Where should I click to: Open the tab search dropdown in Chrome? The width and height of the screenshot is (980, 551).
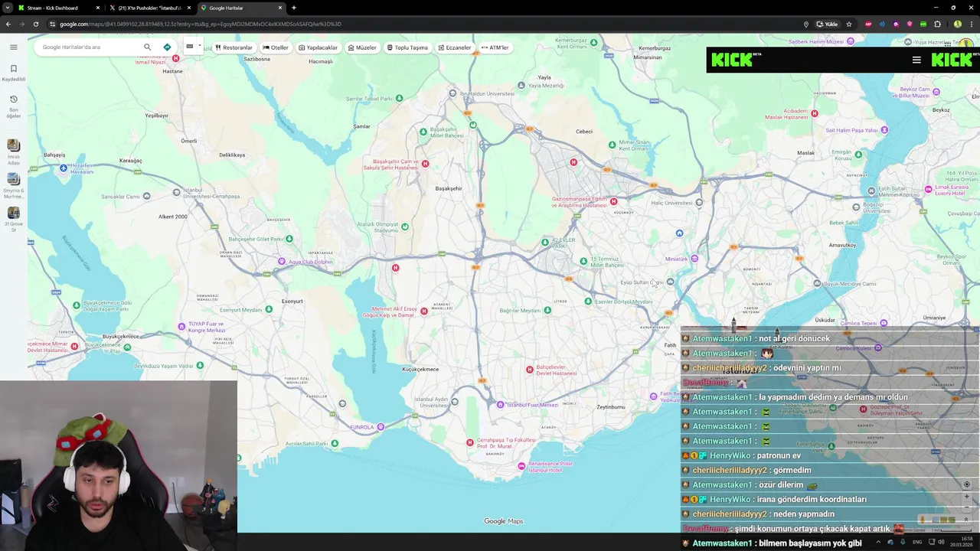pos(7,8)
